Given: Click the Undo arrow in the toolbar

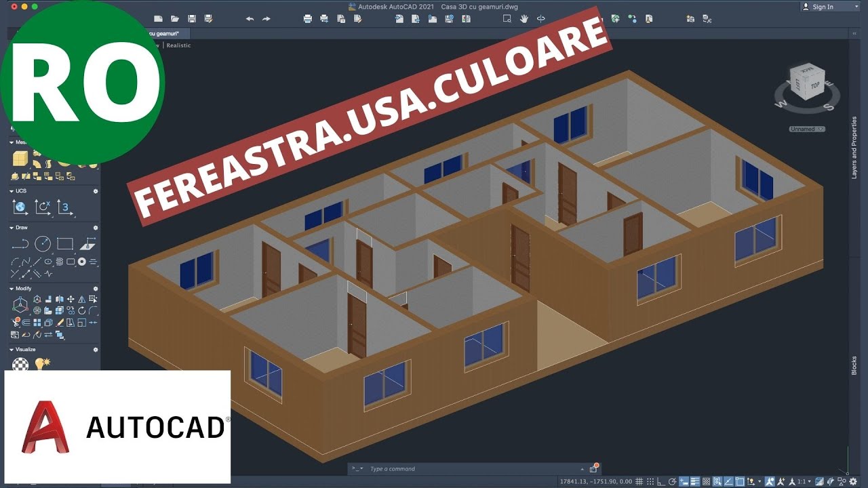Looking at the screenshot, I should (250, 19).
